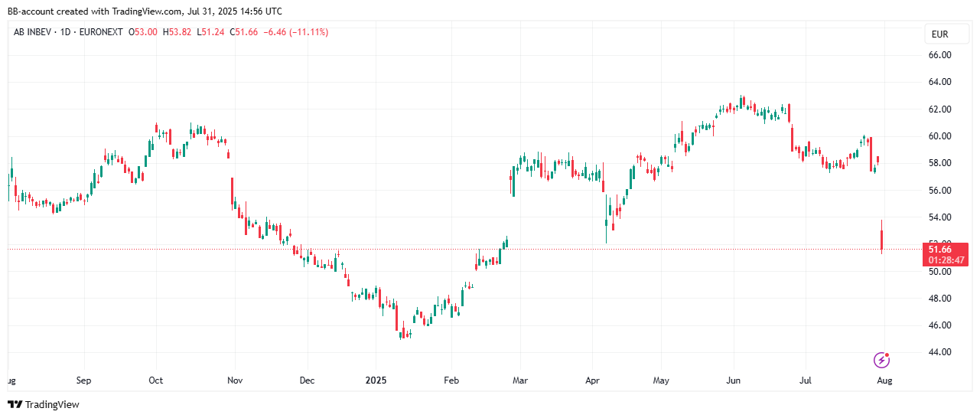Click the Oct label on time axis
The image size is (980, 418).
tap(156, 380)
